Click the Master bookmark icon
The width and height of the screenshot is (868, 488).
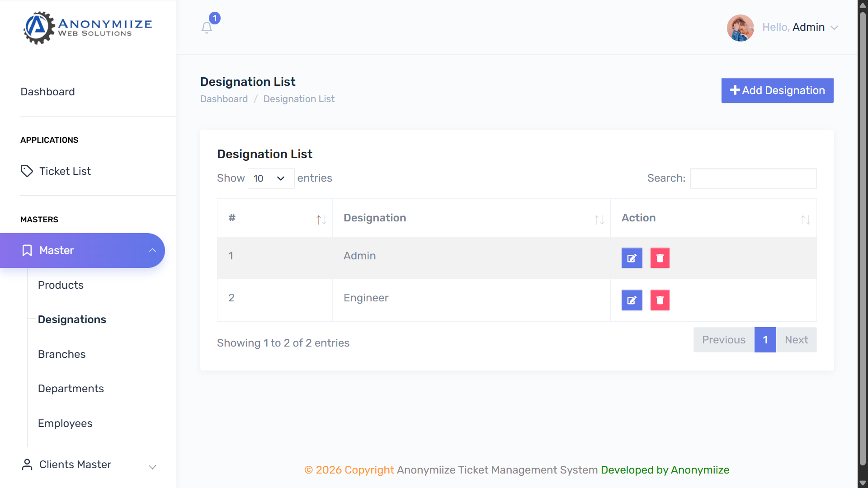pos(27,250)
